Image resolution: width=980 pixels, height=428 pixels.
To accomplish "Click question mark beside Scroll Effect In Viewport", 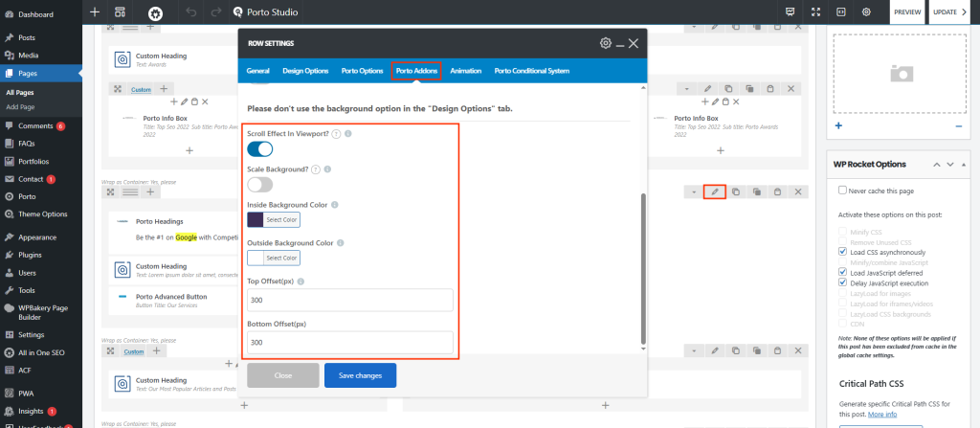I will (x=336, y=134).
